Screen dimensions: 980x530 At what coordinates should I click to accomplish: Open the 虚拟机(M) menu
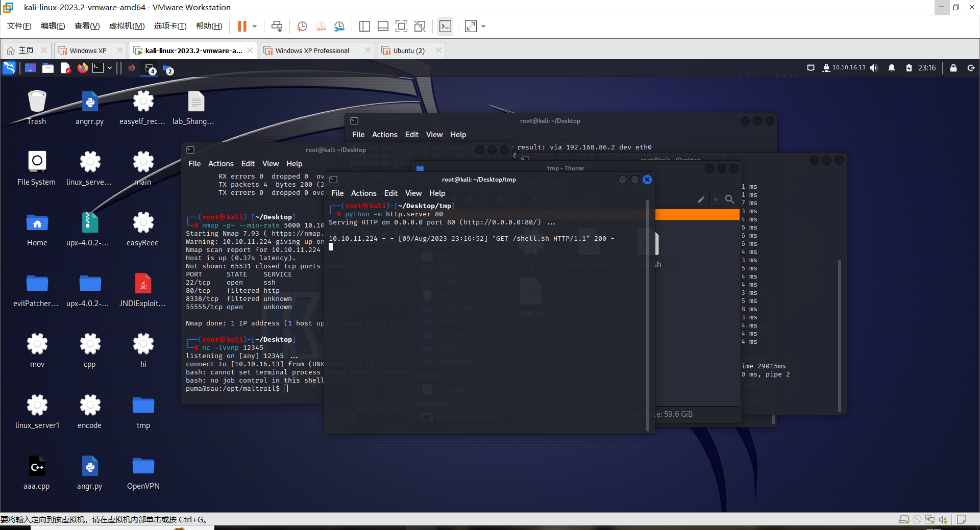pos(127,26)
